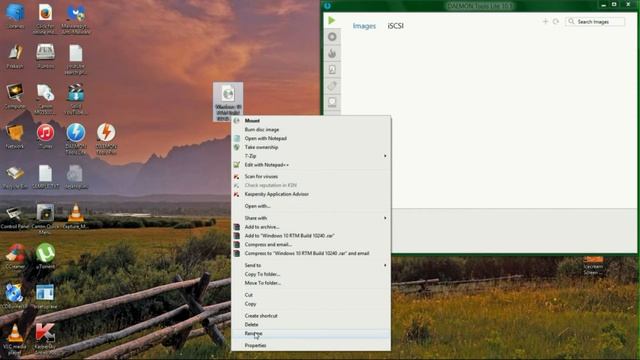Screen dimensions: 640x360
Task: Select the Firefox document desktop icon
Action: pyautogui.click(x=45, y=18)
